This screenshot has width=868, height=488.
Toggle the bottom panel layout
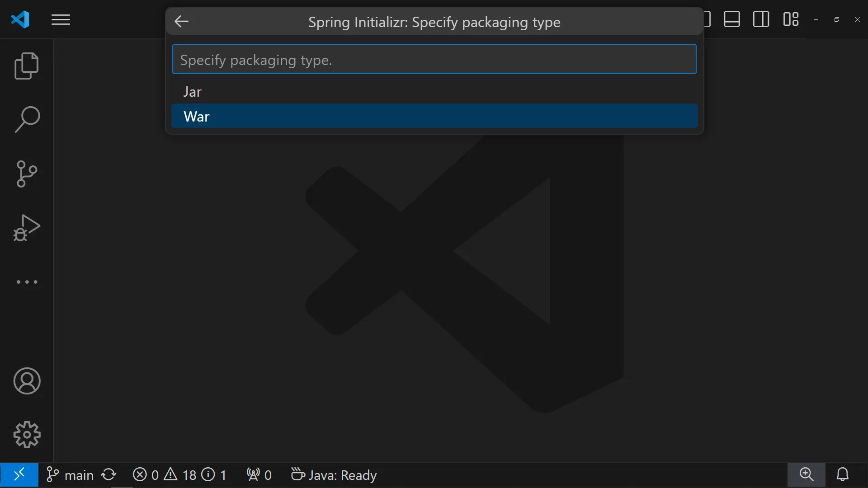coord(731,19)
